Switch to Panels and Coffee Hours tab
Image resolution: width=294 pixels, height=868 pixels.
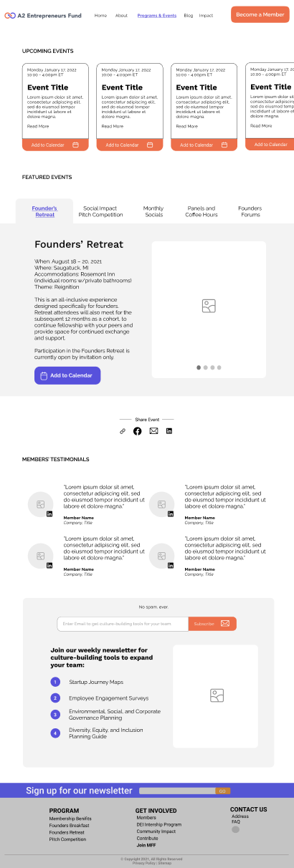tap(201, 211)
